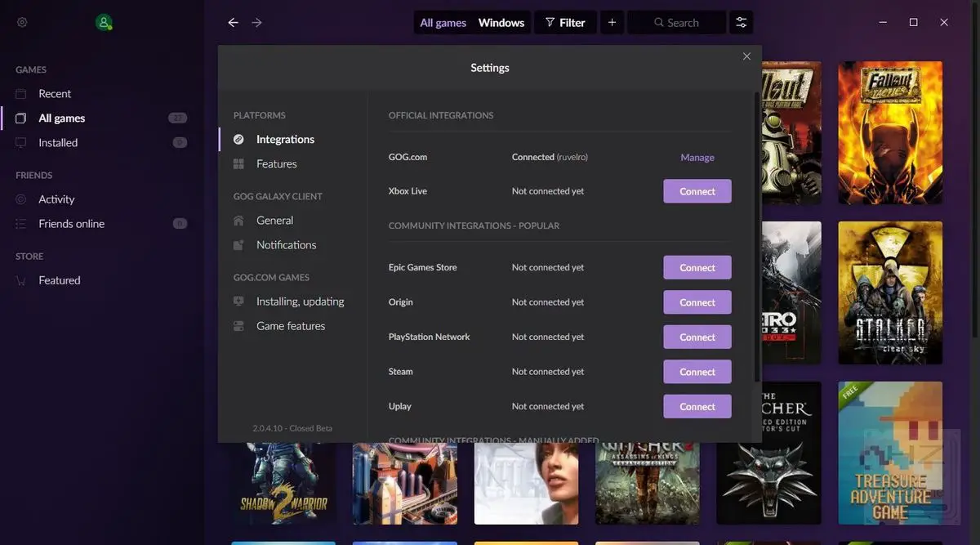Open The Witcher 2 Assassins of Kings cover

(648, 484)
